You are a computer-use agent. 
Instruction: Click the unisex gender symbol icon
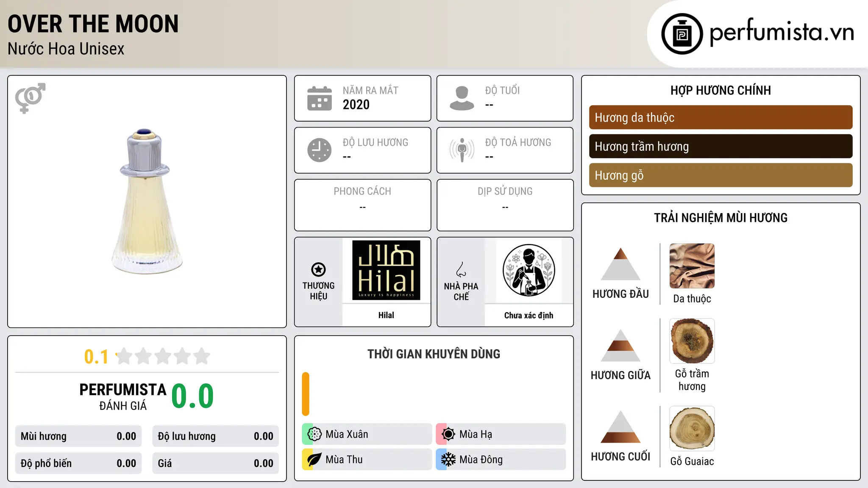coord(30,98)
